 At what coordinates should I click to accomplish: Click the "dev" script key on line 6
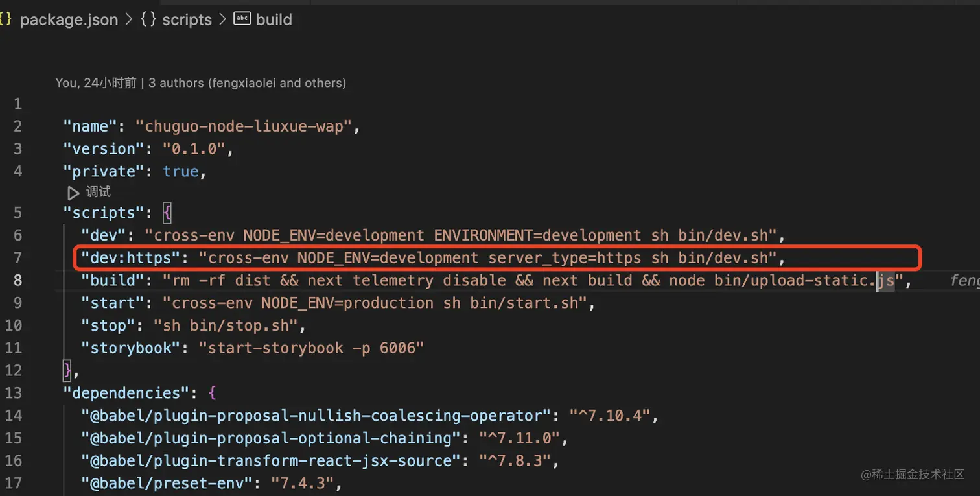(104, 235)
